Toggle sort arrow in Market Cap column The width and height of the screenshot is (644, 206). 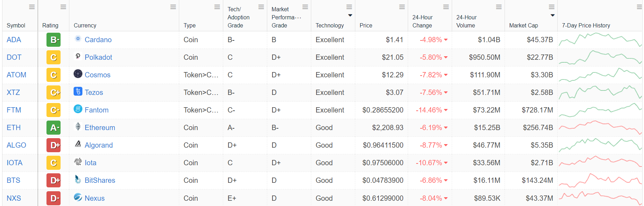click(552, 15)
